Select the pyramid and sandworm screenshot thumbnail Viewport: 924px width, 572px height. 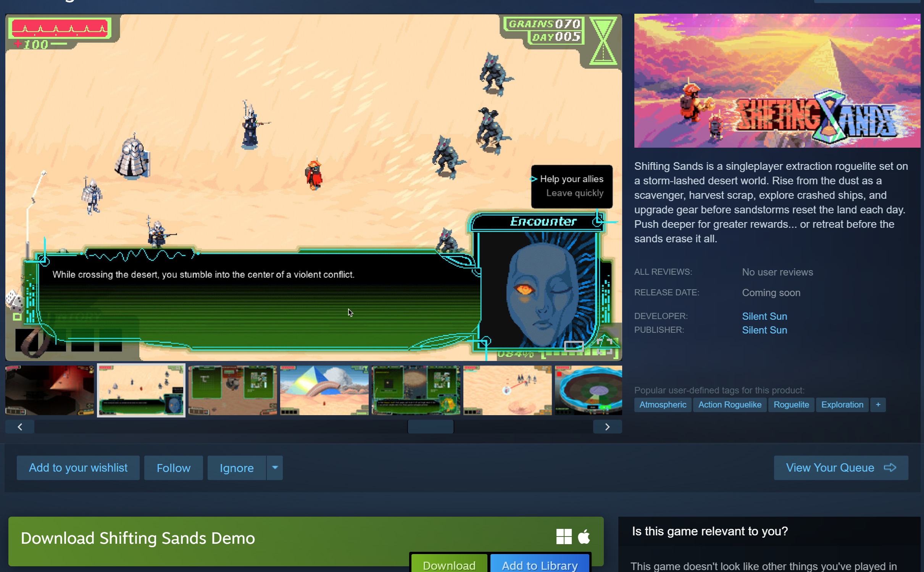[324, 390]
